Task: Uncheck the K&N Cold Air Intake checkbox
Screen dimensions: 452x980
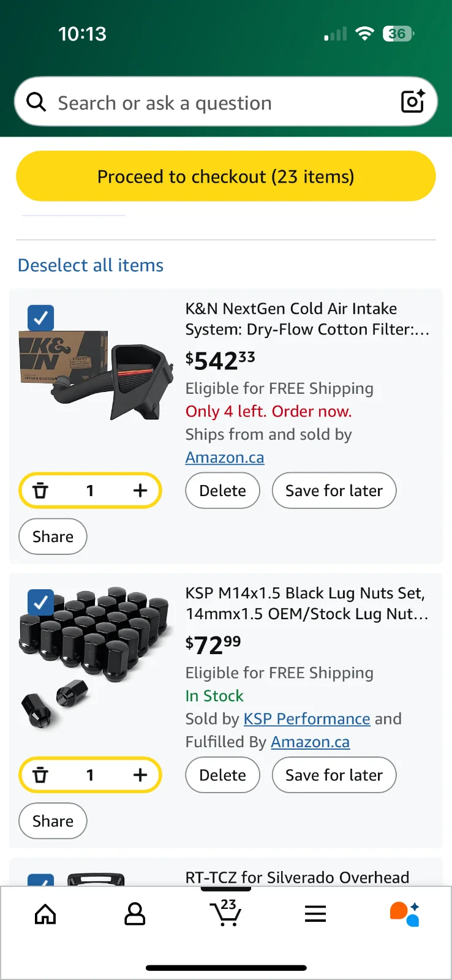Action: click(x=41, y=318)
